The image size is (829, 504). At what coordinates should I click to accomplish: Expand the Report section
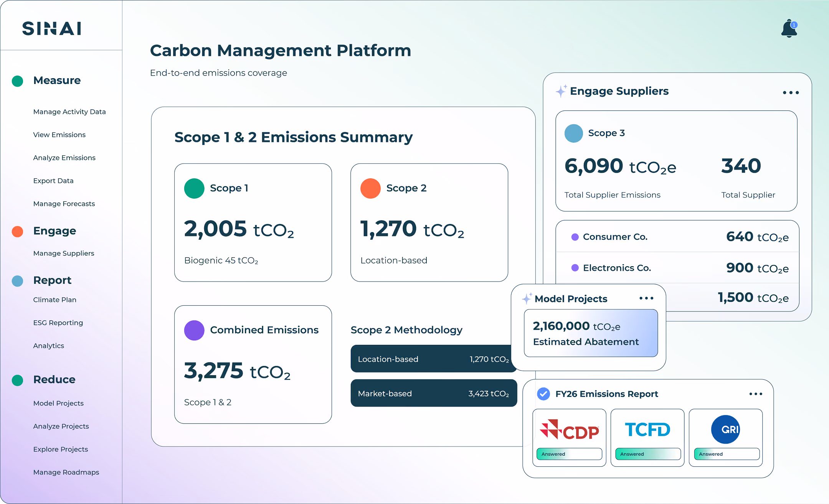[x=52, y=280]
